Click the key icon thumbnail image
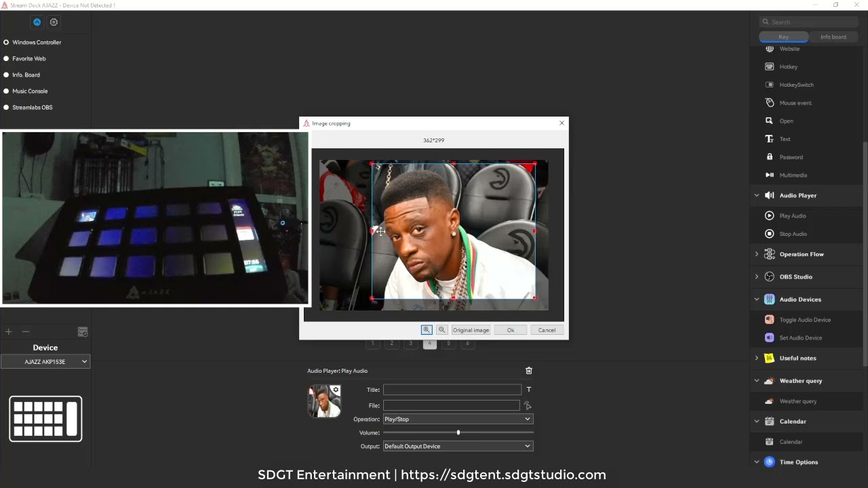Viewport: 868px width, 488px height. [x=324, y=401]
